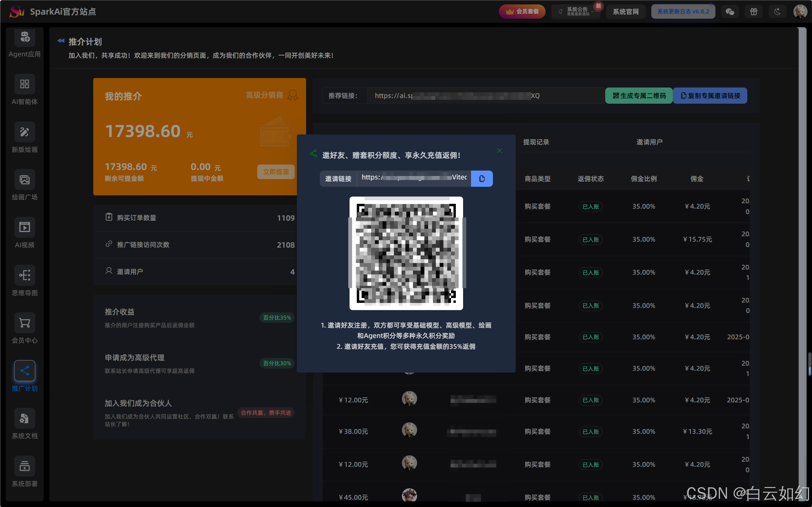Click the gift icon in header
Viewport: 812px width, 507px height.
tap(754, 12)
